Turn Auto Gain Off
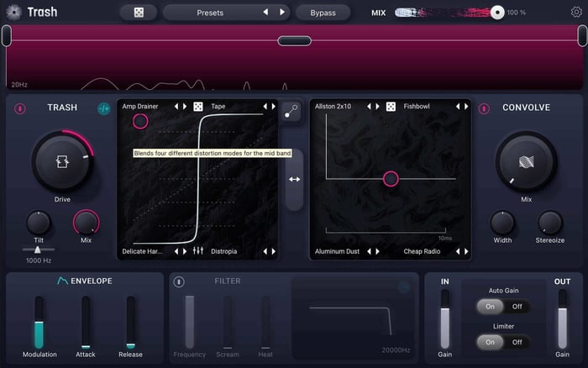 pyautogui.click(x=517, y=307)
